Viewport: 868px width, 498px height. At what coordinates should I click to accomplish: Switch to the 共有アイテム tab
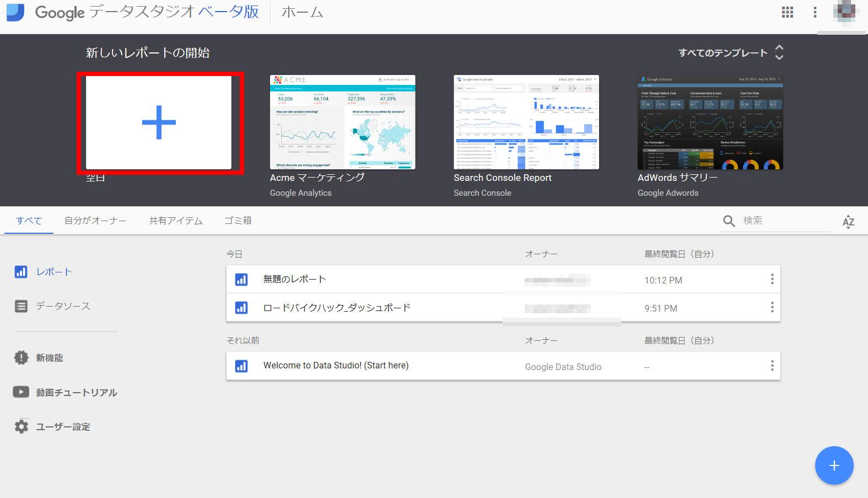click(x=176, y=221)
